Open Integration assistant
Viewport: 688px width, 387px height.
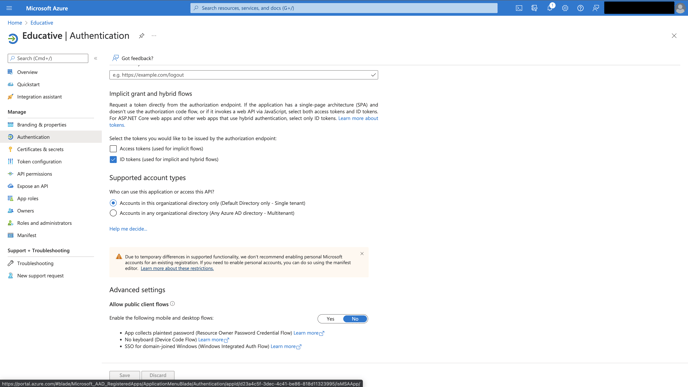(x=39, y=97)
